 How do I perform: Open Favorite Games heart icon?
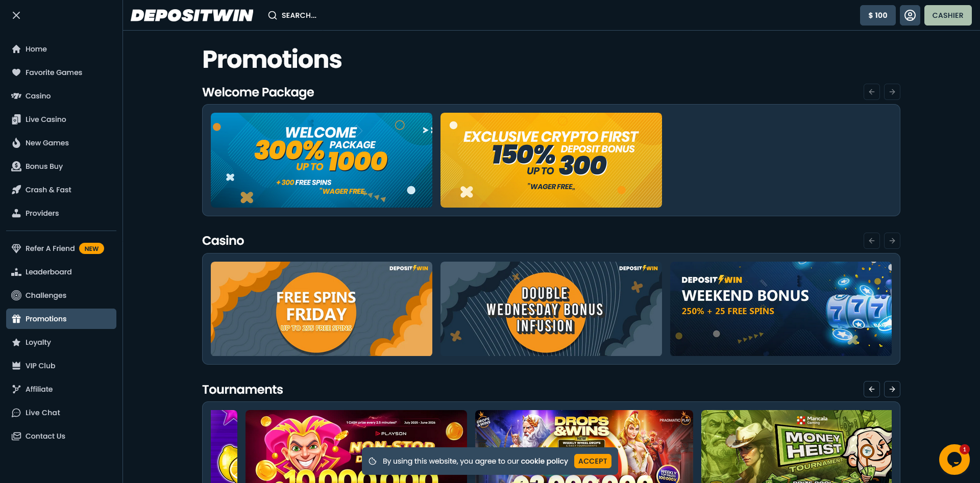coord(16,72)
